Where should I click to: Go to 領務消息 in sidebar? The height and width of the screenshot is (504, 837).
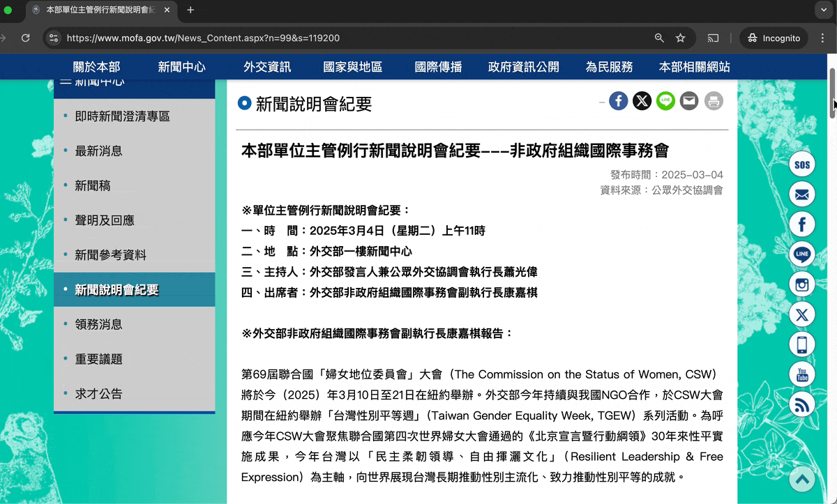click(98, 324)
